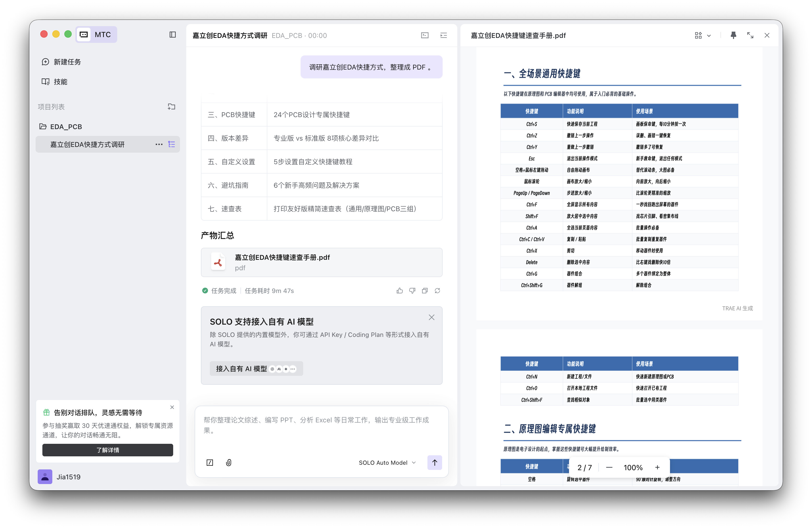This screenshot has width=812, height=529.
Task: Click the thumbs up icon
Action: point(399,291)
